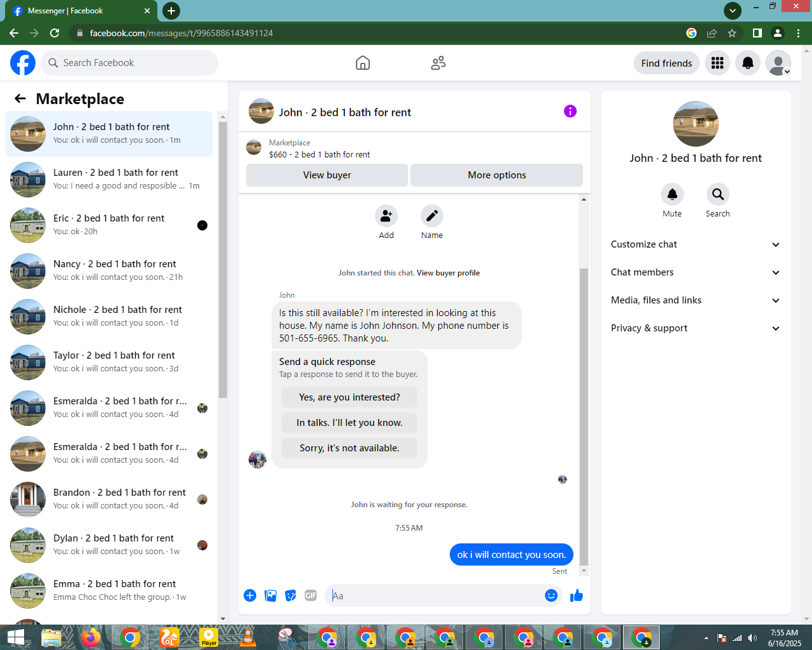Image resolution: width=812 pixels, height=650 pixels.
Task: Focus the Search Facebook field
Action: (129, 63)
